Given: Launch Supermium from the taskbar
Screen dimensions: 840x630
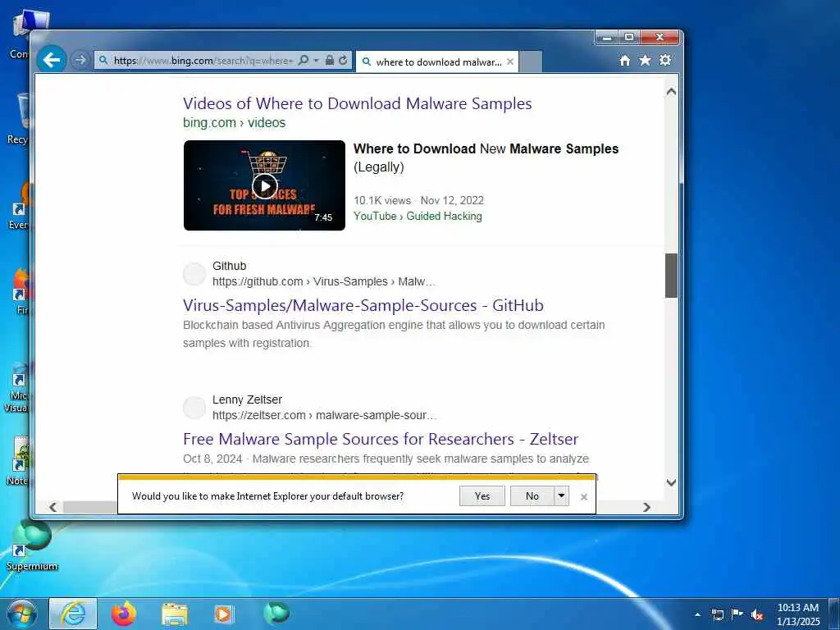Looking at the screenshot, I should pos(276,613).
